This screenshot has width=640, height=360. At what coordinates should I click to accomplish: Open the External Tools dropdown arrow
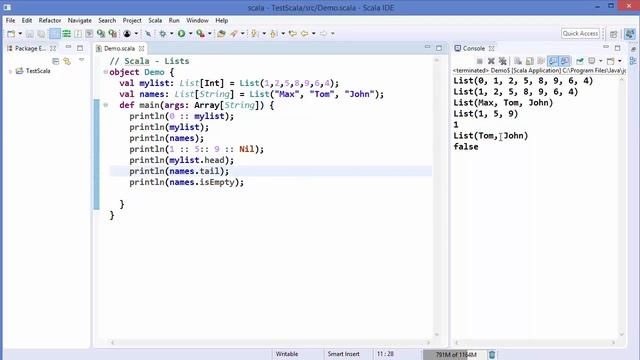tap(209, 33)
